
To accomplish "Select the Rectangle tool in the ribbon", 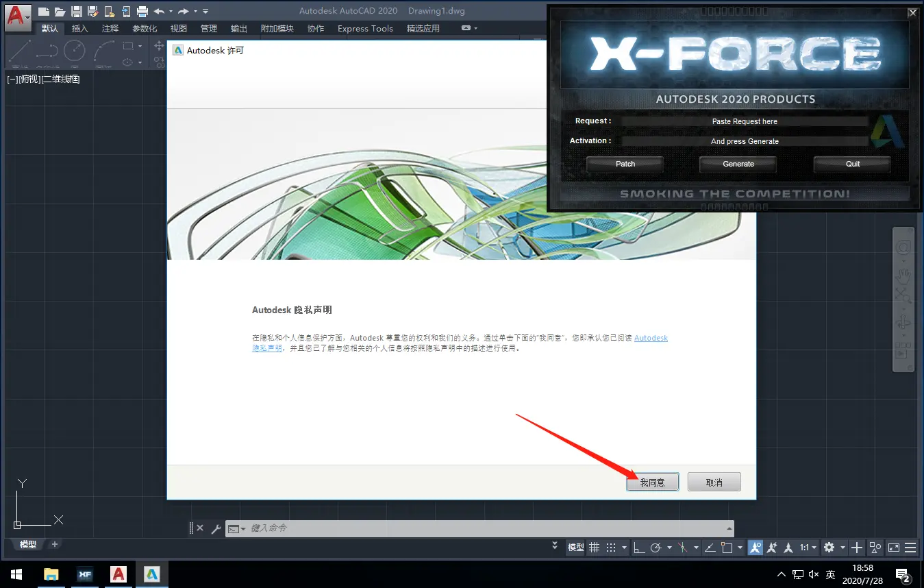I will click(x=128, y=46).
